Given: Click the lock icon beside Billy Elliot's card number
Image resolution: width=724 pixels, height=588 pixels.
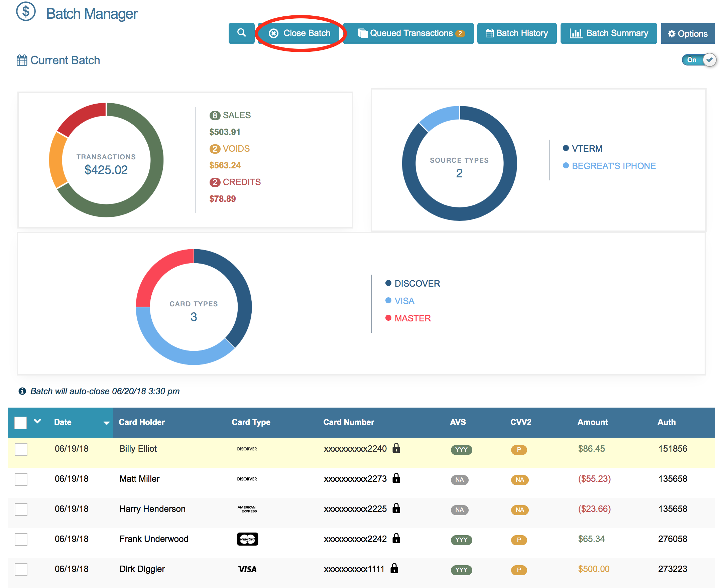Looking at the screenshot, I should pos(396,448).
